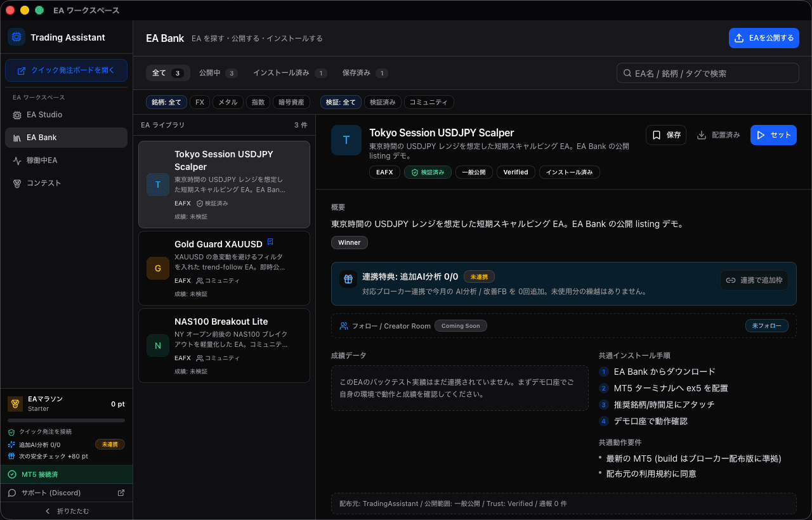Click the Trading Assistant logo icon
Viewport: 812px width, 520px height.
[x=16, y=37]
